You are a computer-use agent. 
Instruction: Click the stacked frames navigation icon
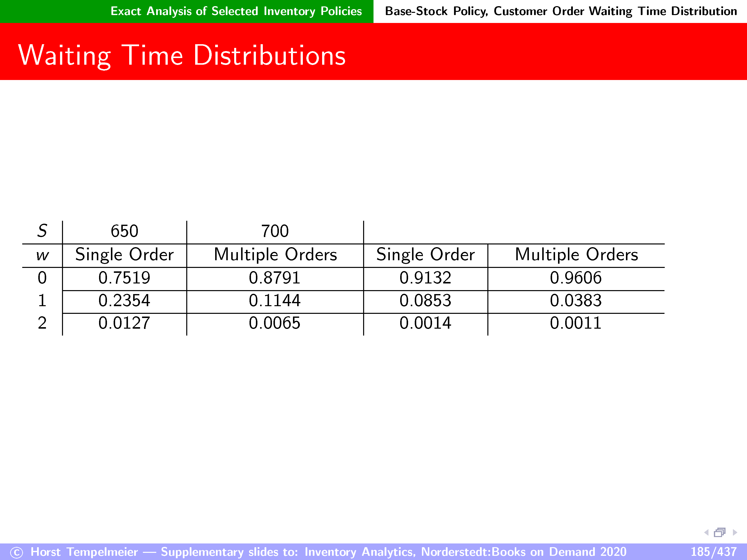click(720, 533)
